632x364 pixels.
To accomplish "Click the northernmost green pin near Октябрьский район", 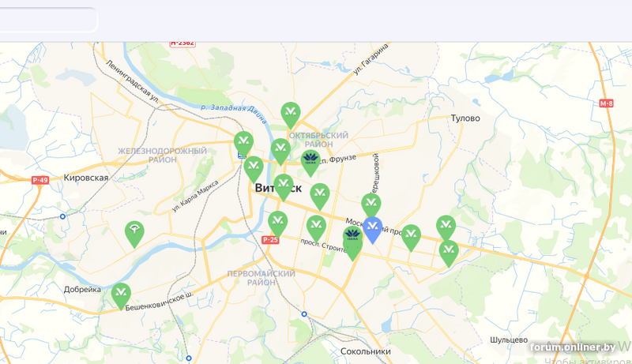I will (x=291, y=114).
